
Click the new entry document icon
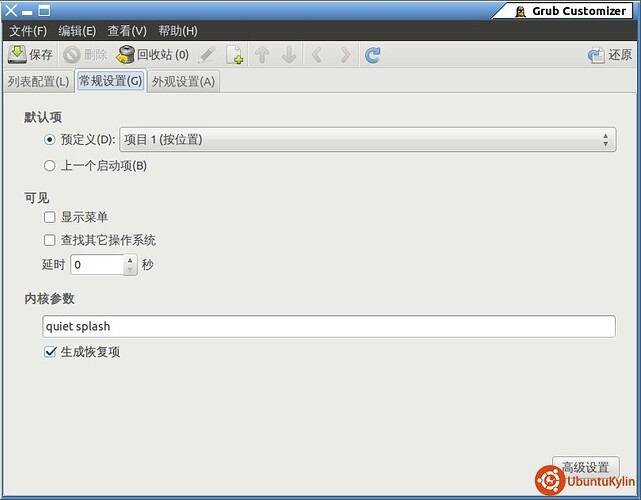point(235,55)
